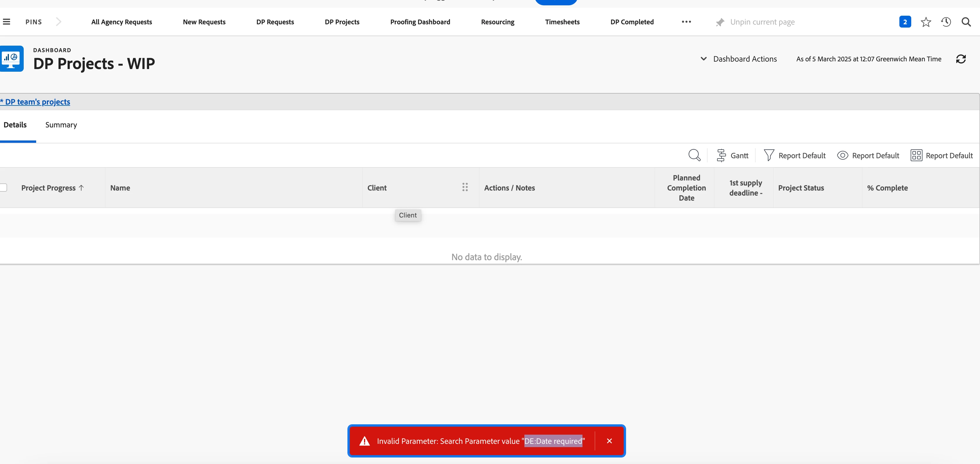
Task: Dismiss the Invalid Parameter error toast
Action: coord(609,441)
